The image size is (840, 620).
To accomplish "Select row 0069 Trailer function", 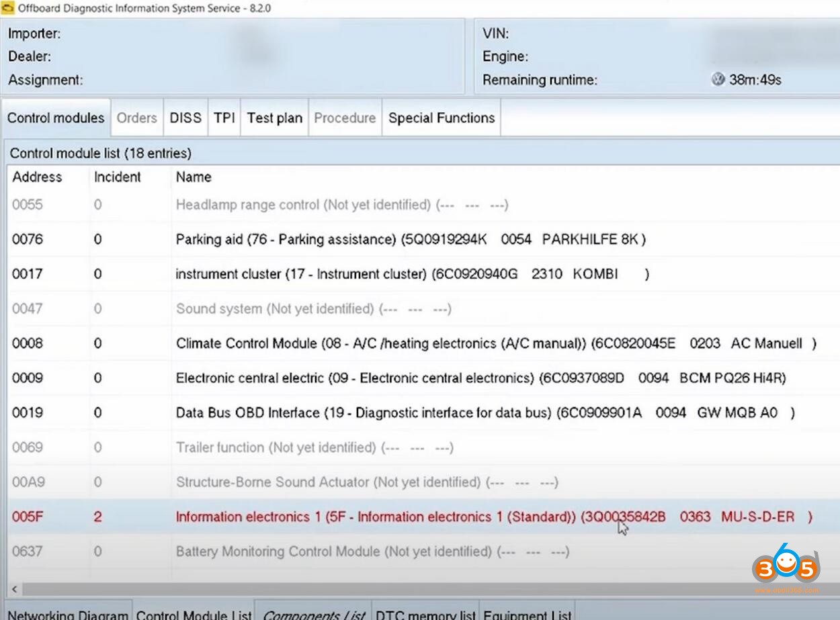I will tap(423, 447).
